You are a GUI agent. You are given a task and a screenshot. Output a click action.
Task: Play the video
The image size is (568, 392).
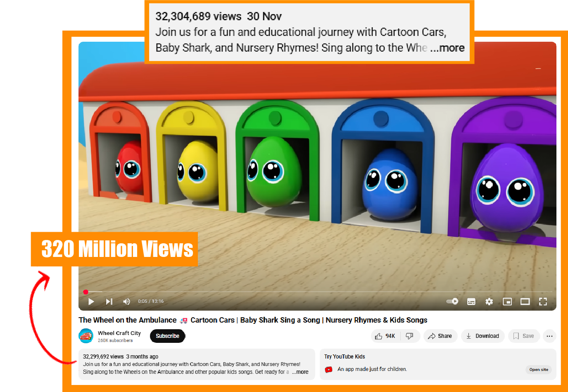click(x=91, y=302)
